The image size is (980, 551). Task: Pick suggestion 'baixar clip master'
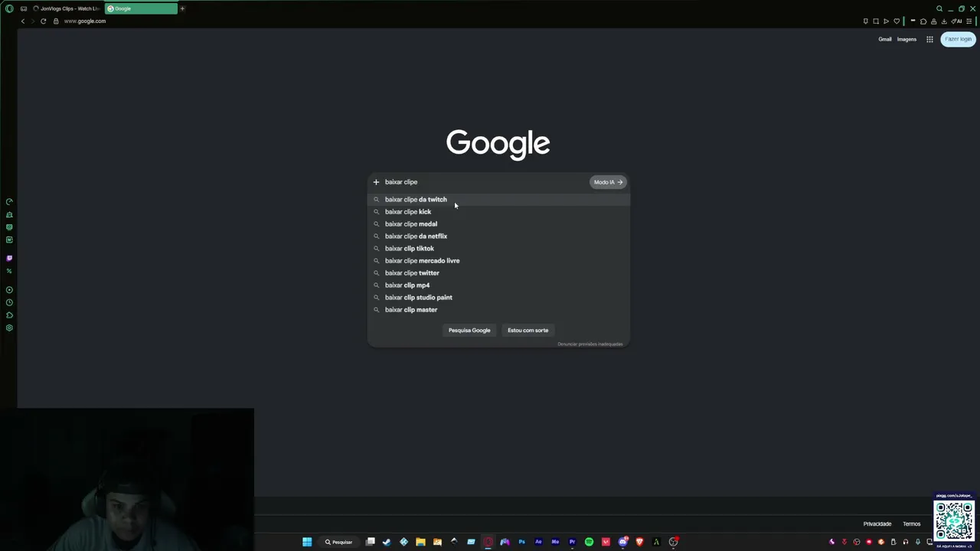[498, 310]
